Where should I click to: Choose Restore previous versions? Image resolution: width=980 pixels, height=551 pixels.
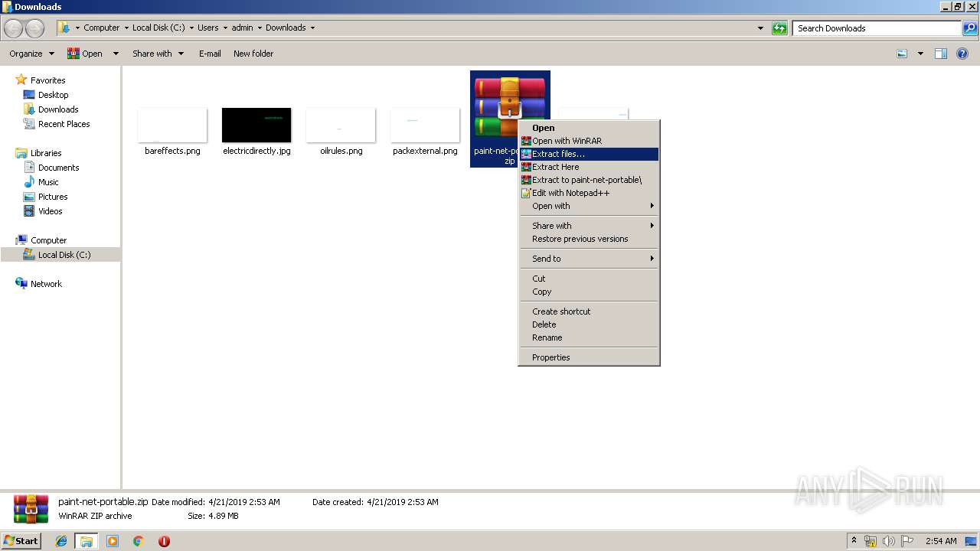[589, 239]
